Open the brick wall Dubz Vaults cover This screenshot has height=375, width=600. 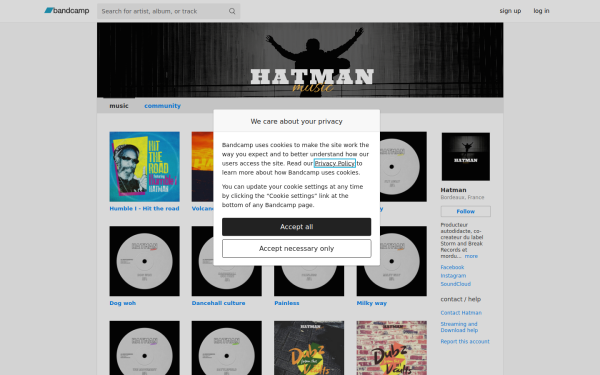(x=391, y=348)
